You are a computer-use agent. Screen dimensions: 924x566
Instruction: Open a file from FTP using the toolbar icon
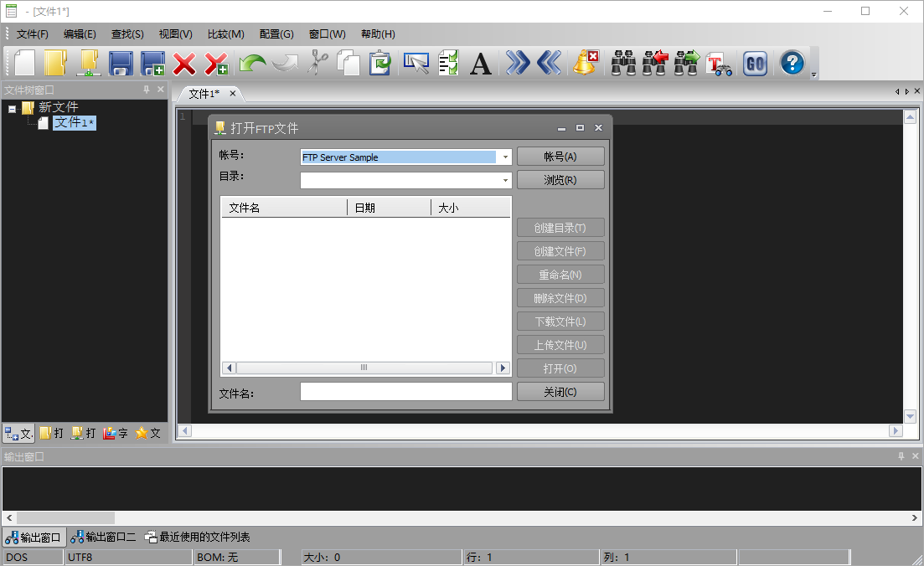point(87,63)
